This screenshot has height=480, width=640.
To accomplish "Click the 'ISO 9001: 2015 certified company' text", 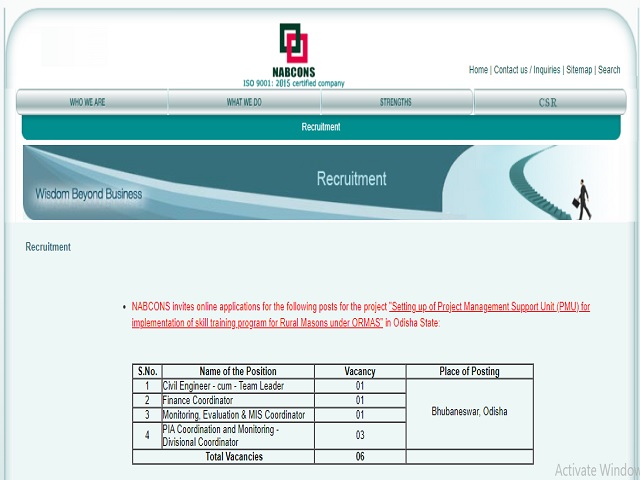I will [294, 83].
